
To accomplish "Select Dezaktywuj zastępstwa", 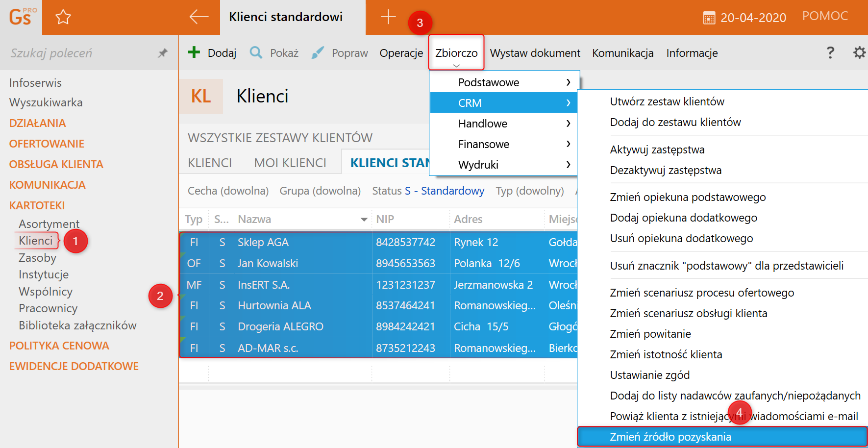I will pos(666,170).
